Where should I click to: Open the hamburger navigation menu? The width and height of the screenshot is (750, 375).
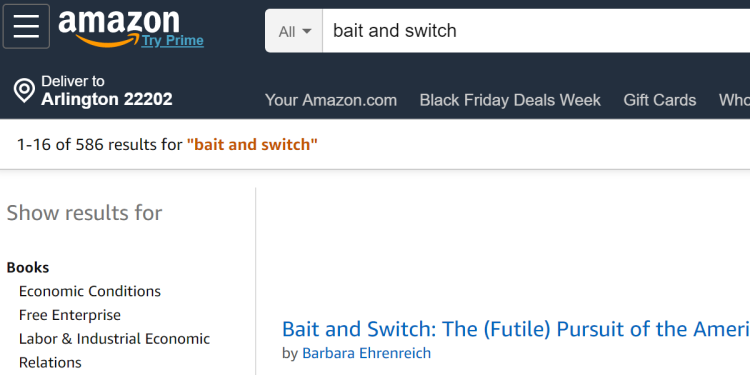26,26
